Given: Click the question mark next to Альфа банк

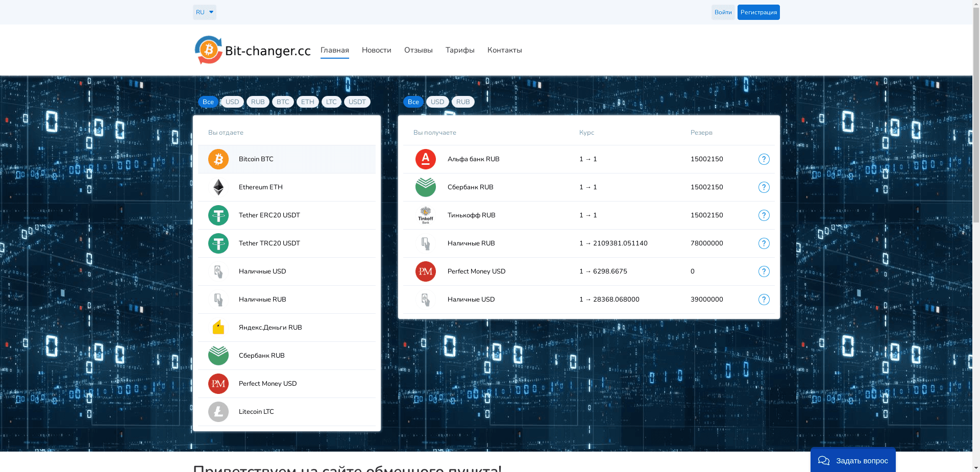Looking at the screenshot, I should tap(764, 159).
